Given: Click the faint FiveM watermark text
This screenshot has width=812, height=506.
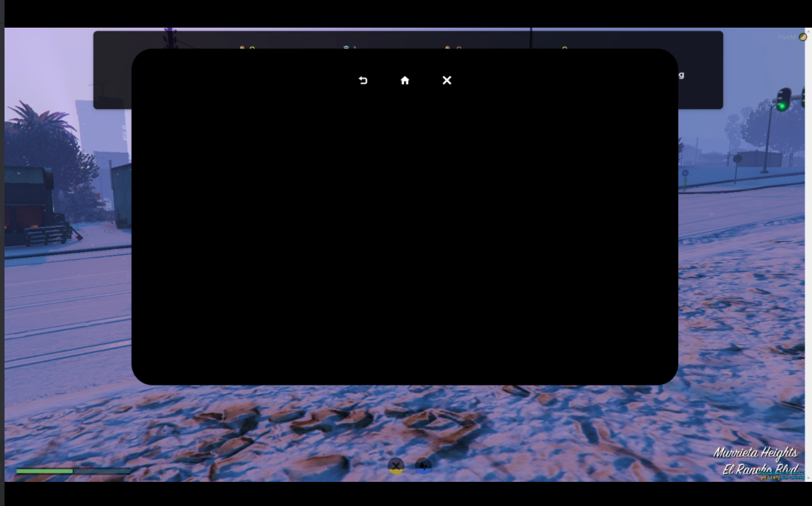Looking at the screenshot, I should (786, 37).
